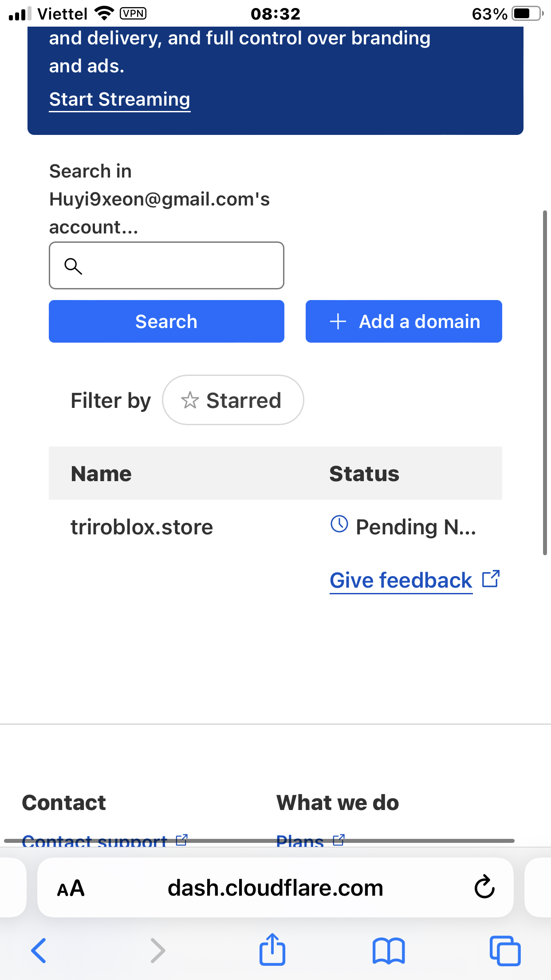
Task: Toggle the Starred filter
Action: pyautogui.click(x=233, y=400)
